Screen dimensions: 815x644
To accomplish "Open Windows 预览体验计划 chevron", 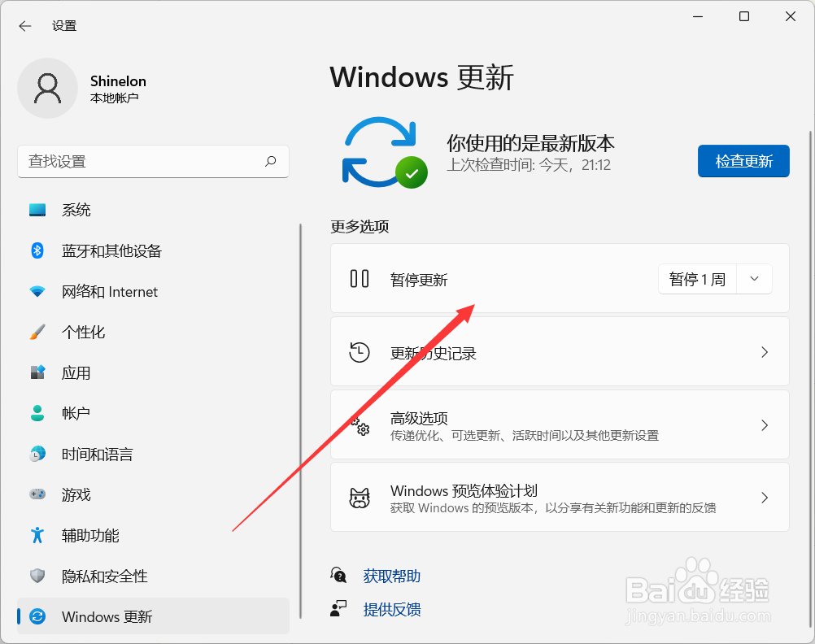I will (x=765, y=498).
